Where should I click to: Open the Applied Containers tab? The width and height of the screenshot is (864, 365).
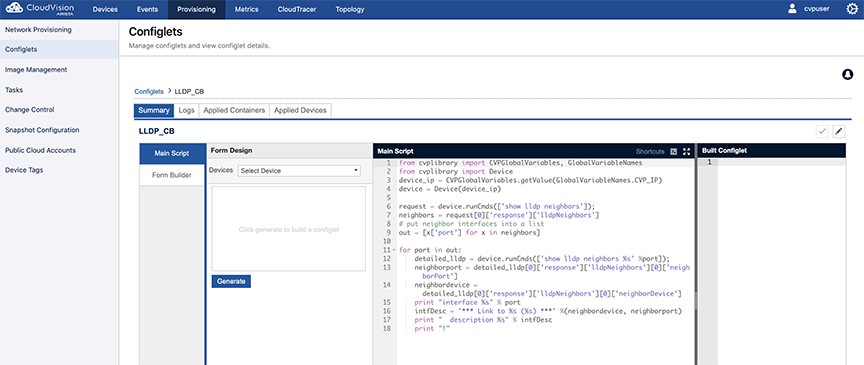[234, 110]
